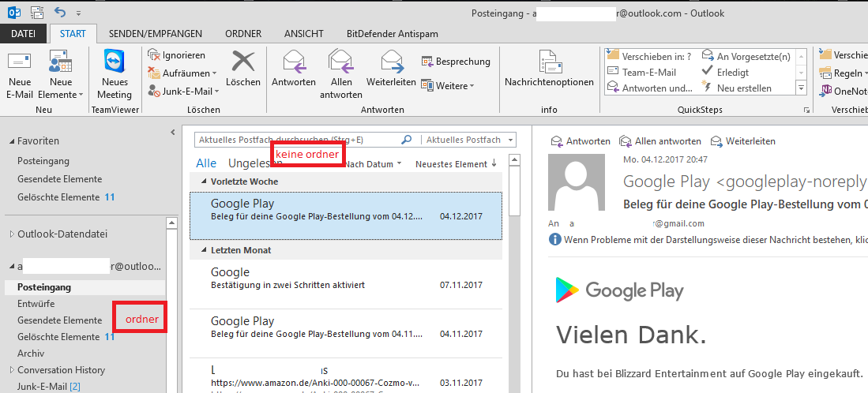Open the Regeln rules menu

(x=842, y=73)
